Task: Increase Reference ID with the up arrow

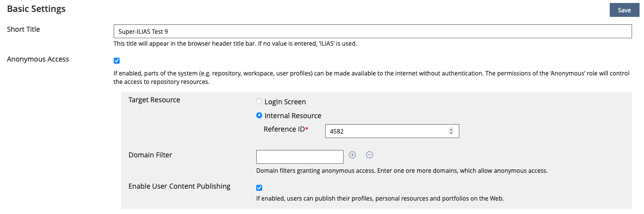Action: [451, 130]
